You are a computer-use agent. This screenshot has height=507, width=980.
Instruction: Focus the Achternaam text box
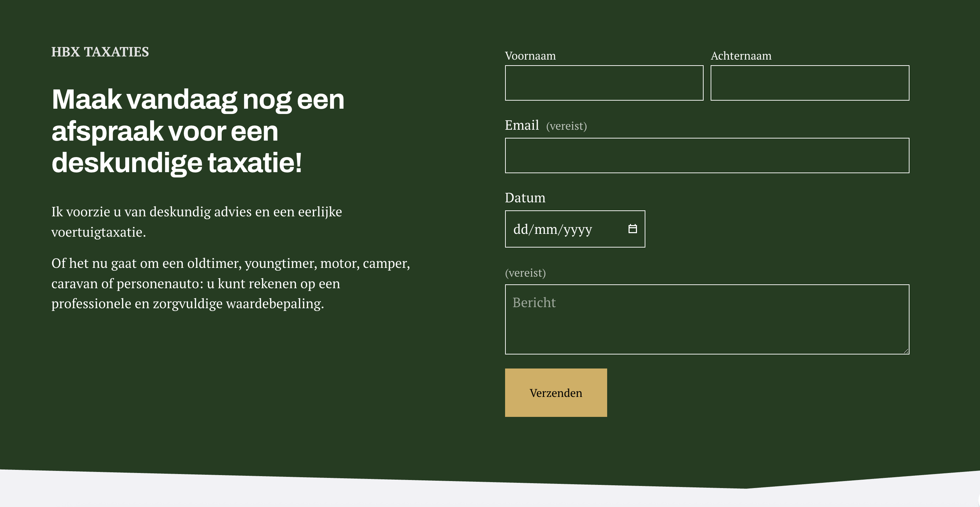coord(810,83)
